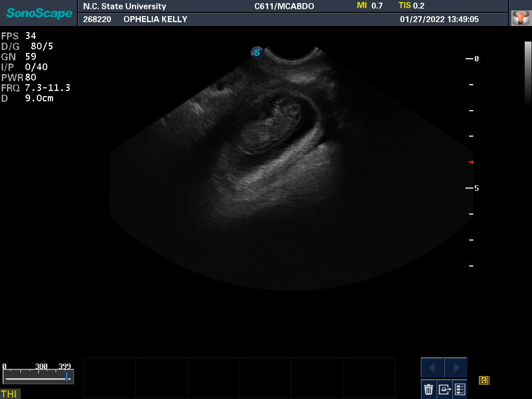Go to previous clipboard page arrow
Viewport: 532px width, 399px height.
click(x=432, y=368)
